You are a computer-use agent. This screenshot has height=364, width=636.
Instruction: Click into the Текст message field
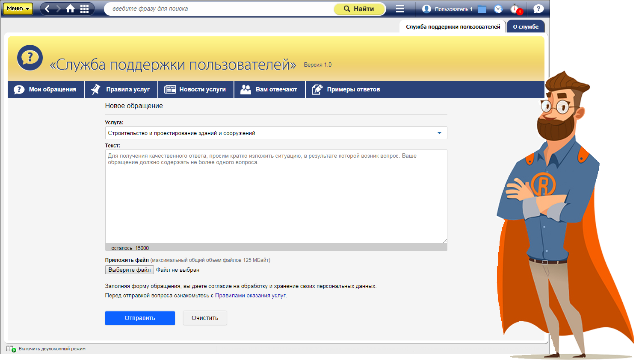276,197
